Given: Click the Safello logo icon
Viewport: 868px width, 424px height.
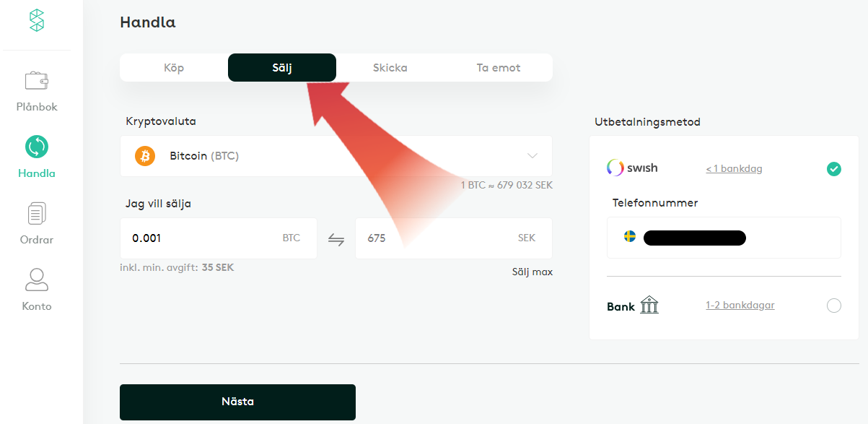Looking at the screenshot, I should pyautogui.click(x=37, y=20).
